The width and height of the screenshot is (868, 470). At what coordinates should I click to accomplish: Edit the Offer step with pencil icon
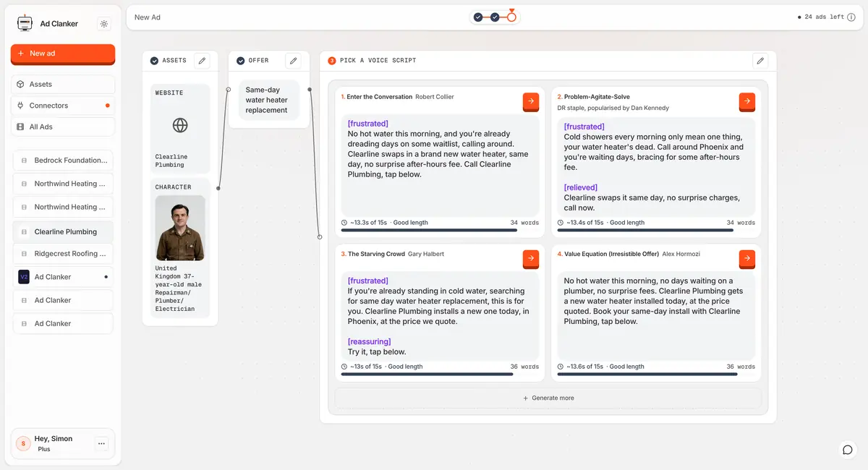coord(293,61)
